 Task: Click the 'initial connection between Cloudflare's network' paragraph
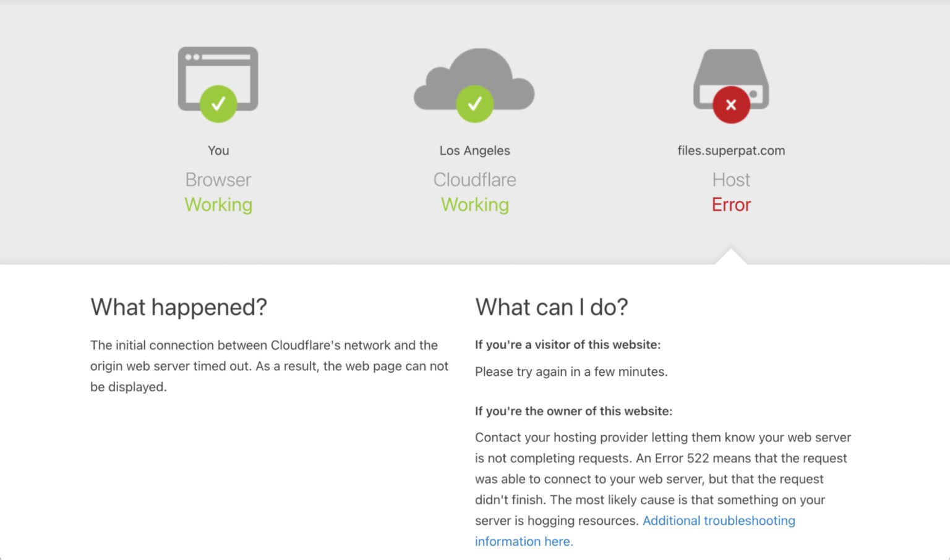270,366
